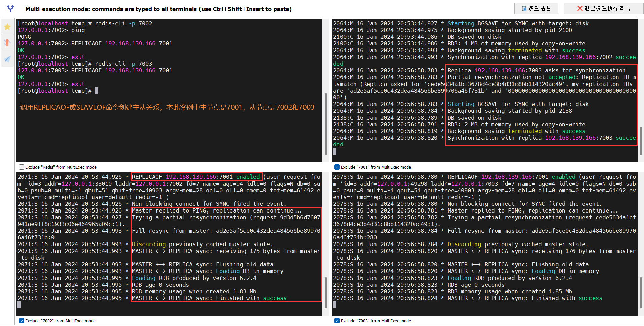Click "RDB memory usage when created 1.83 Mb" line
Image resolution: width=644 pixels, height=326 pixels.
194,291
